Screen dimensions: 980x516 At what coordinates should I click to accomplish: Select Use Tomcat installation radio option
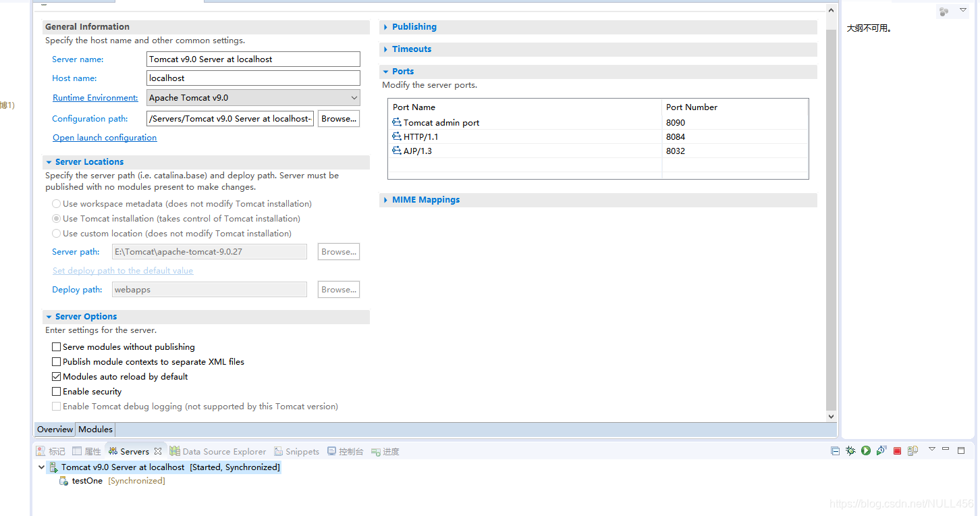[57, 218]
